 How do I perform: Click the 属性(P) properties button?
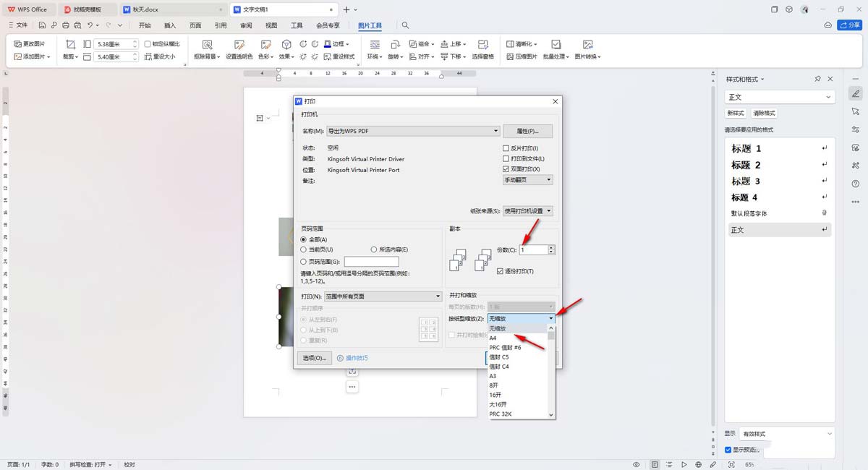(527, 131)
